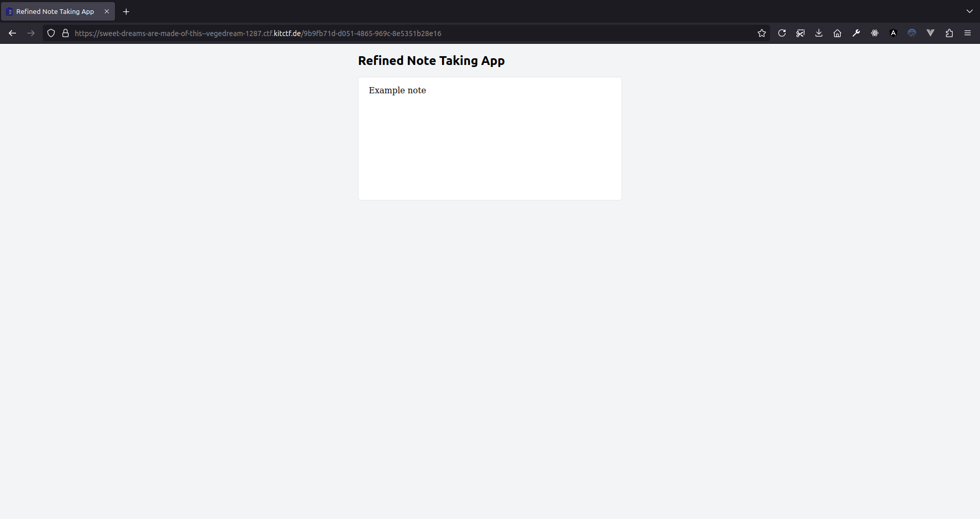The width and height of the screenshot is (980, 519).
Task: Select the Example note card
Action: pyautogui.click(x=489, y=138)
